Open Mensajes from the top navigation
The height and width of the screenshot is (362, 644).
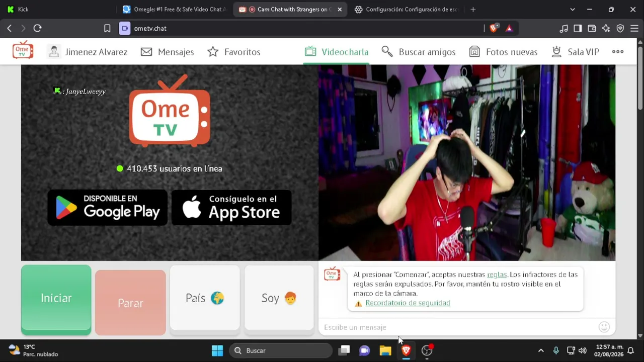[x=167, y=52]
